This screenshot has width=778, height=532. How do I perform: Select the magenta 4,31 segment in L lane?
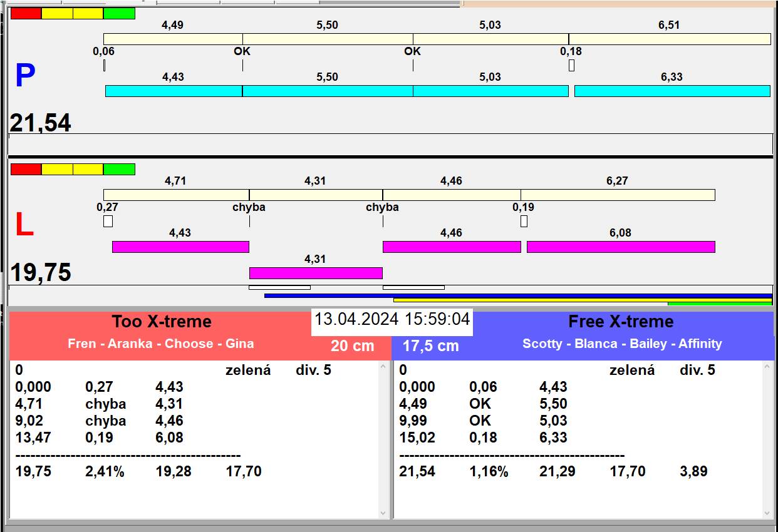coord(316,273)
